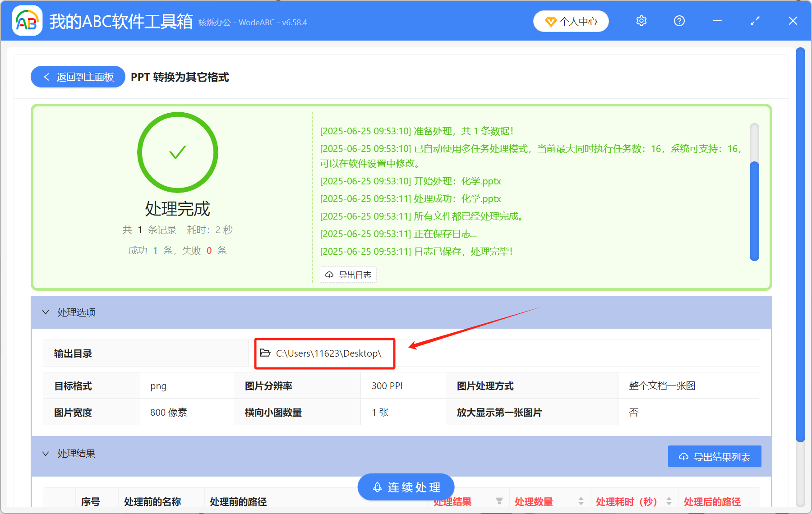Open settings via the gear icon
This screenshot has width=812, height=514.
(x=641, y=21)
